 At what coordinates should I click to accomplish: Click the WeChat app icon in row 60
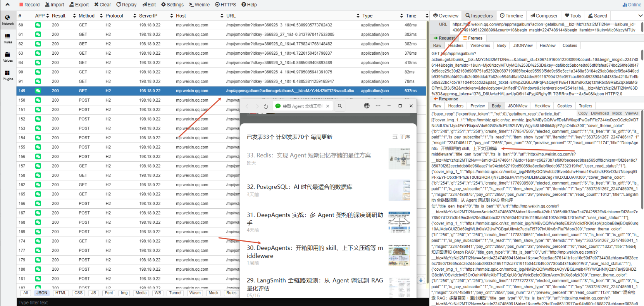click(38, 25)
